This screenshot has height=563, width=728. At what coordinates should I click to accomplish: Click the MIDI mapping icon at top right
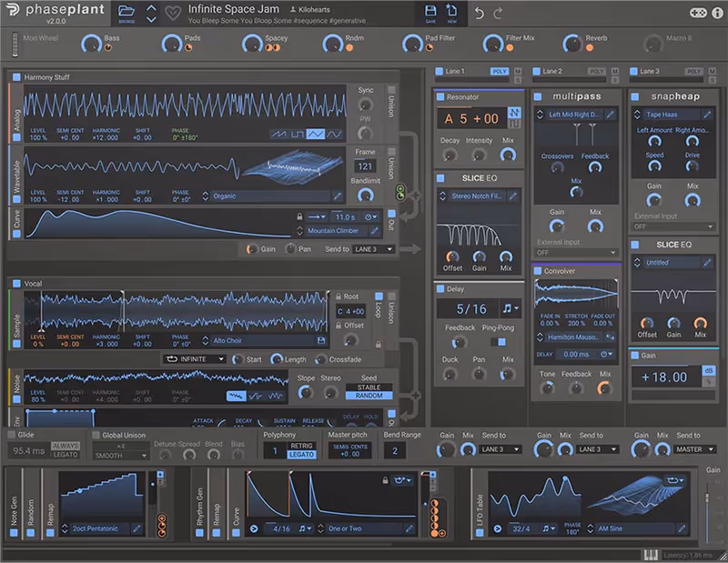tap(697, 11)
